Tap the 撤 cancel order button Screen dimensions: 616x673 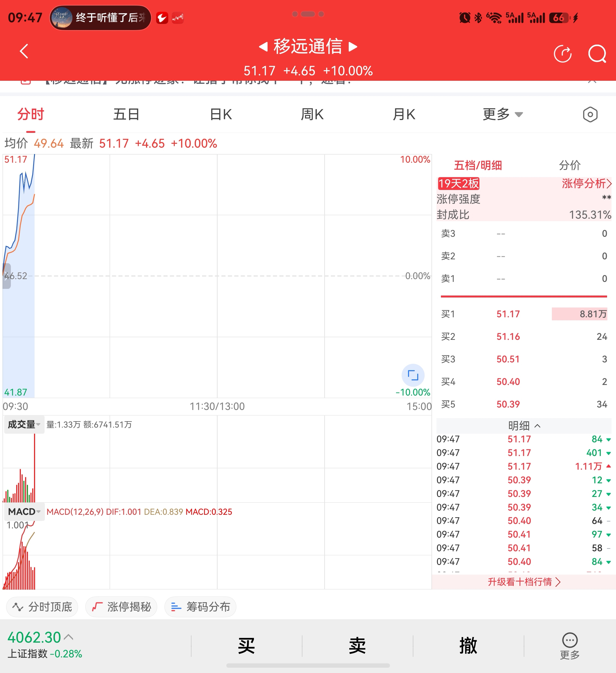pyautogui.click(x=468, y=645)
